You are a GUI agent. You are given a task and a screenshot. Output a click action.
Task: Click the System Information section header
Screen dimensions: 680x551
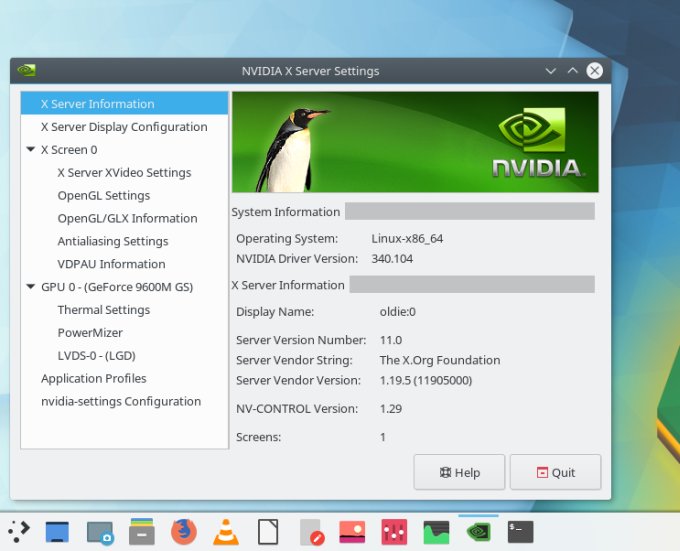pos(286,212)
